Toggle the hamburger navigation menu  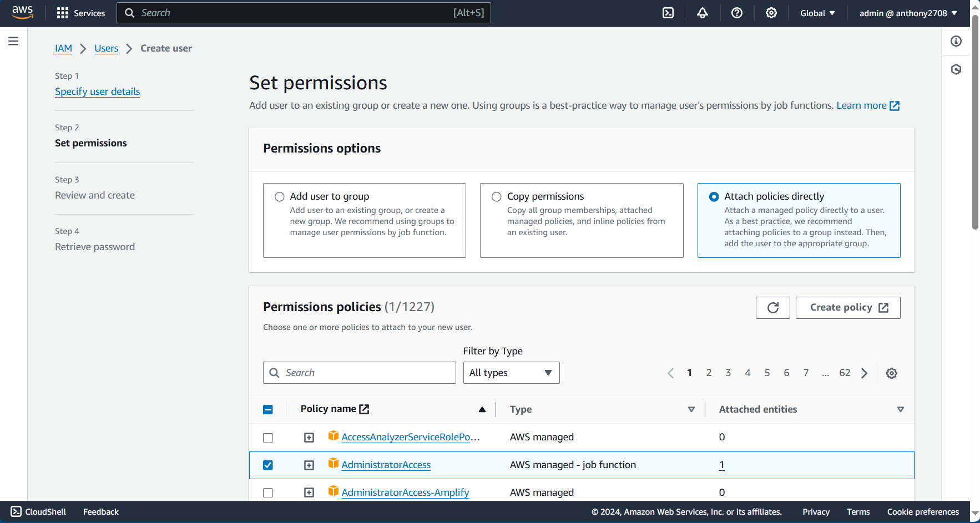(x=13, y=41)
